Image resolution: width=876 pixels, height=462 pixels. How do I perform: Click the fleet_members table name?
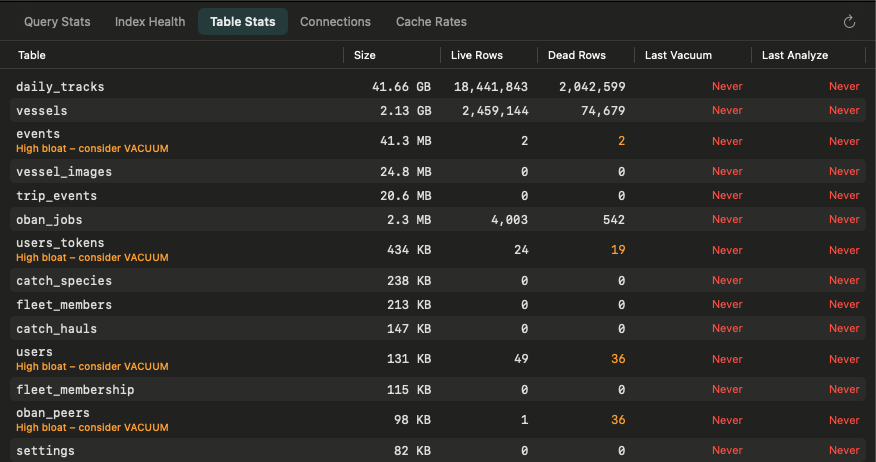pos(64,305)
